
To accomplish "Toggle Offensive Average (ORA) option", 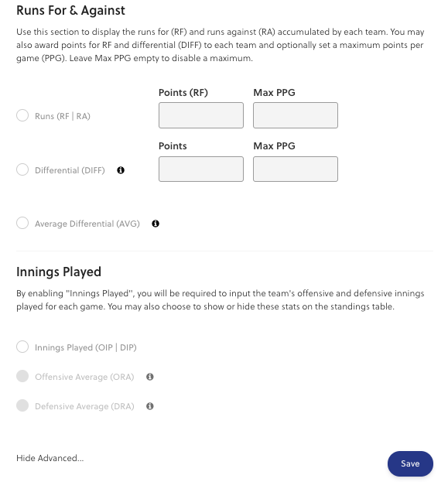I will point(22,376).
